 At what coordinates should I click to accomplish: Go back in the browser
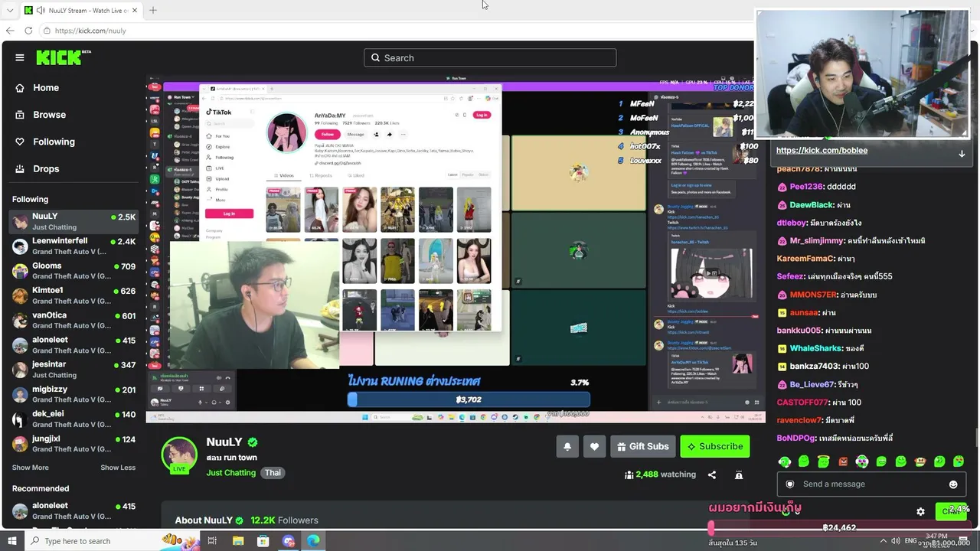click(9, 31)
